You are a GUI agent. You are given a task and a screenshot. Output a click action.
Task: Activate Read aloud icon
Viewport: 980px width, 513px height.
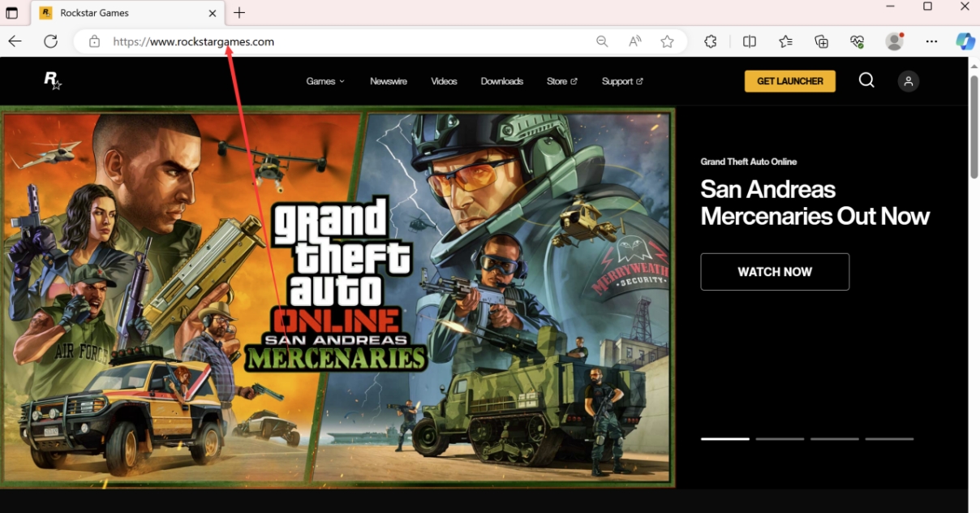pos(635,41)
